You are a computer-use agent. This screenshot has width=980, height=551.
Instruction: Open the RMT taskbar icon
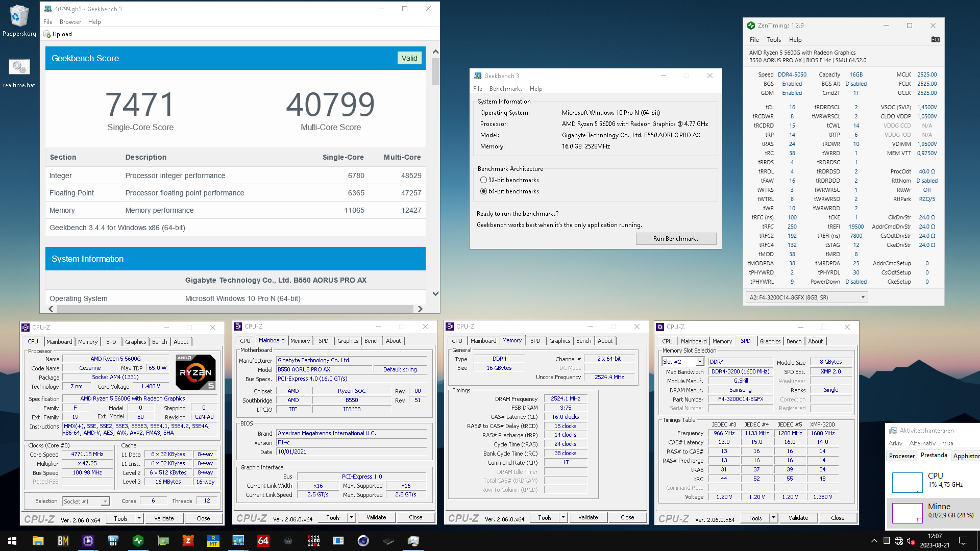coord(213,541)
